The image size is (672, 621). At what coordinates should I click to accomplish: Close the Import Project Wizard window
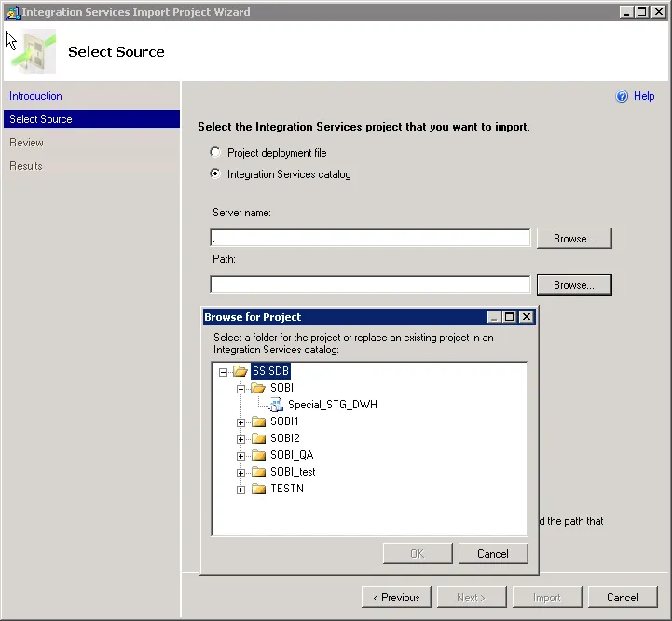pos(659,12)
